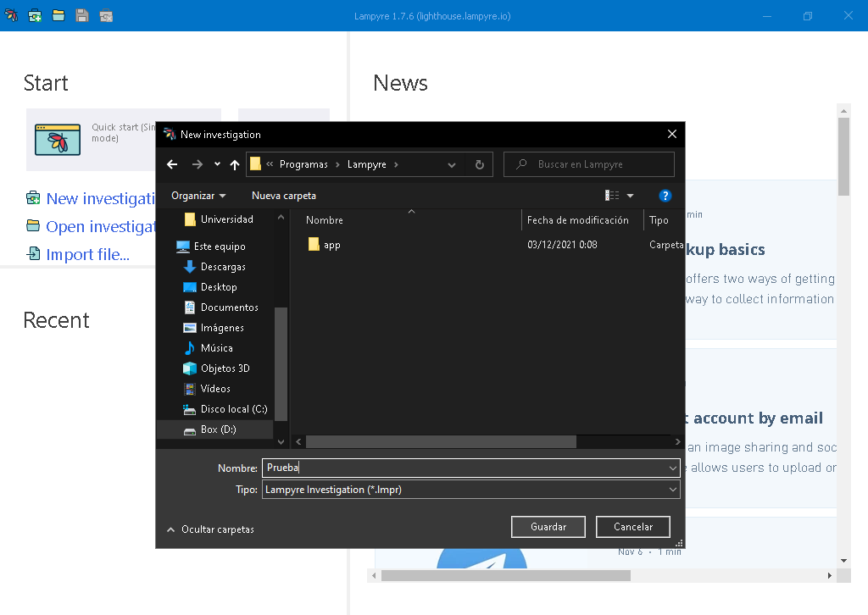Select Disco local (C:) in the navigation pane
The width and height of the screenshot is (868, 615).
pos(225,409)
